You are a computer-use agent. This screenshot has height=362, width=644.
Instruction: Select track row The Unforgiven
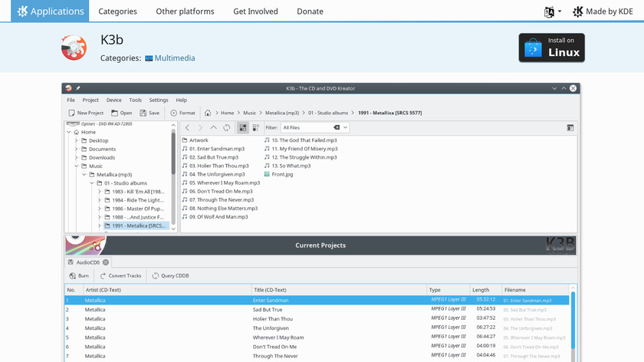[317, 328]
